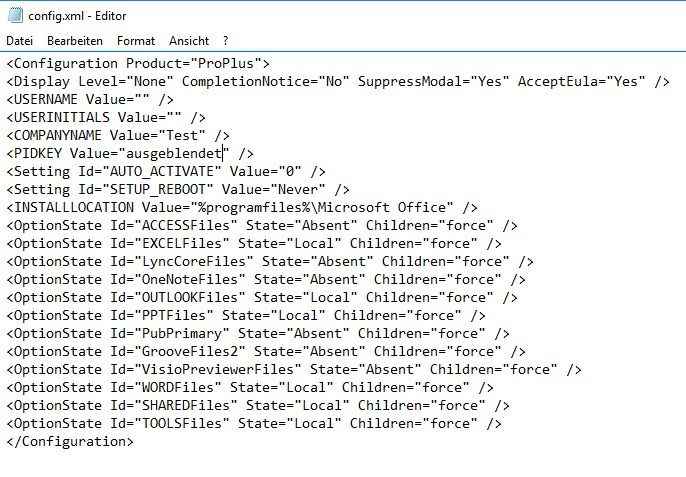Open the Bearbeiten menu

[75, 41]
